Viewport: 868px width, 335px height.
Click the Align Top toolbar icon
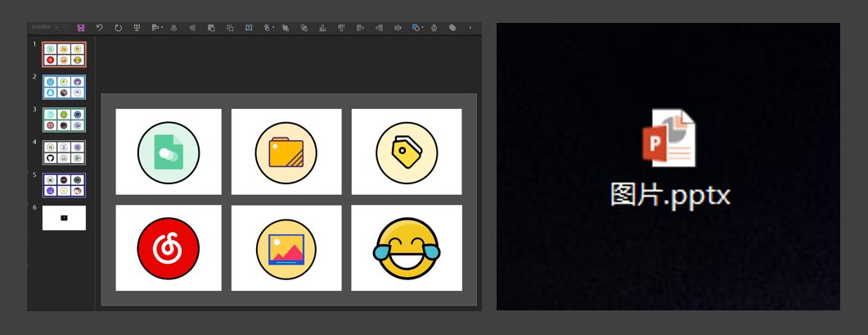click(340, 28)
